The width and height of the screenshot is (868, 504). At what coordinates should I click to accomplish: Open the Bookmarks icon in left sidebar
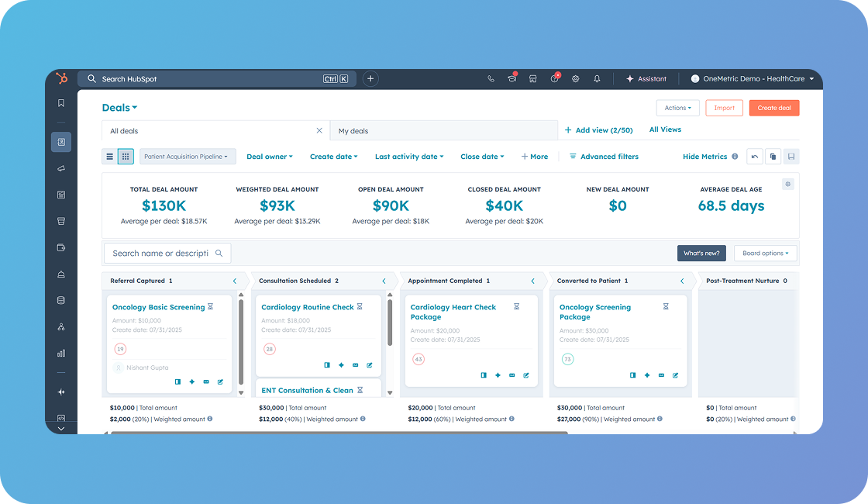point(61,102)
